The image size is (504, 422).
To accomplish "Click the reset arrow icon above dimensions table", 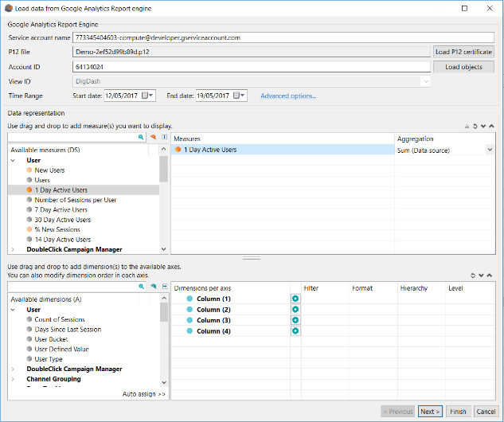I will 473,275.
